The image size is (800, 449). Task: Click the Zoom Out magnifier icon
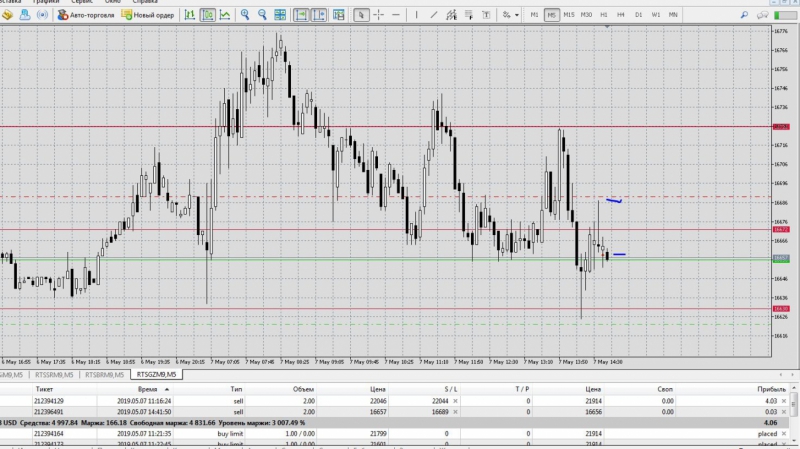pyautogui.click(x=263, y=15)
